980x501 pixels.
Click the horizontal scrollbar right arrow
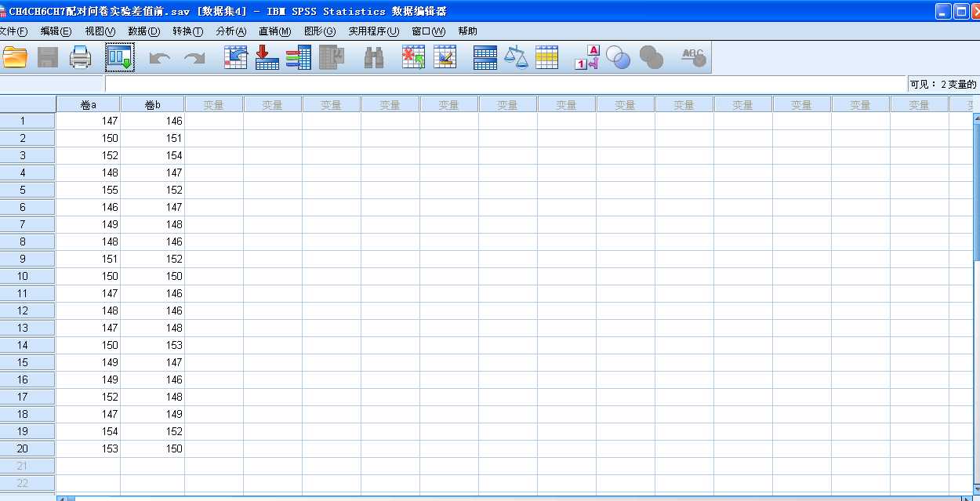[x=966, y=499]
